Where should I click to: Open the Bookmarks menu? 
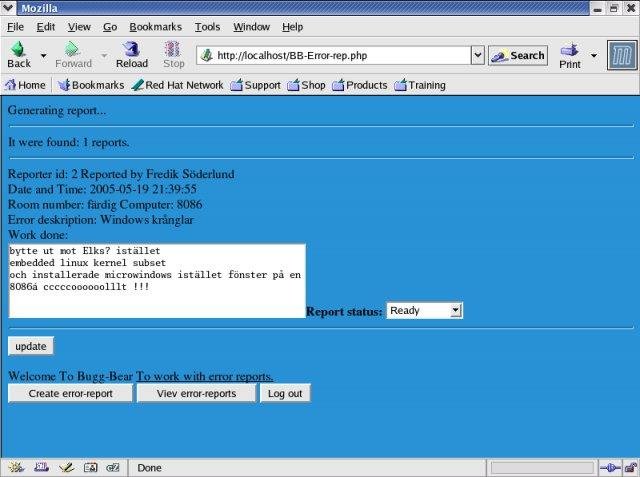[156, 27]
